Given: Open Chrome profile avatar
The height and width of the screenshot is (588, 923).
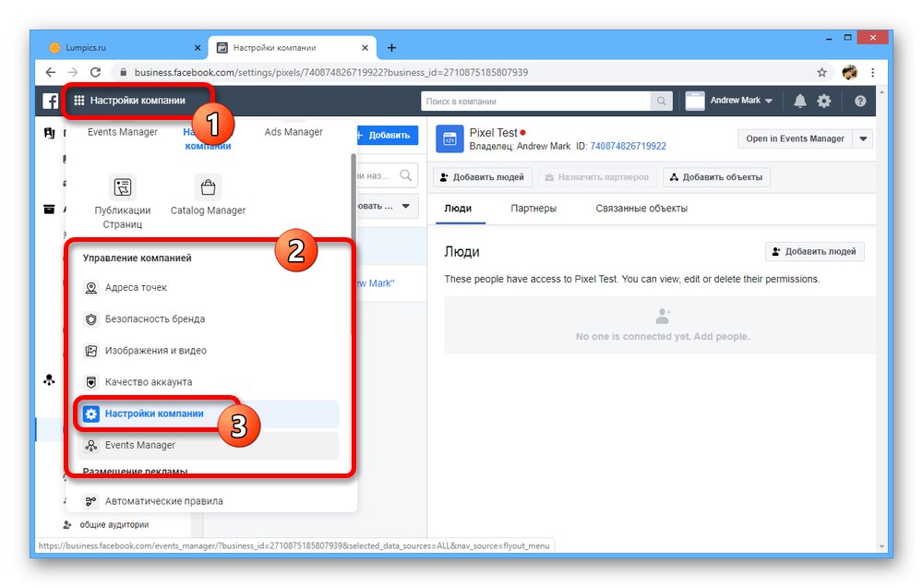Looking at the screenshot, I should [x=849, y=72].
